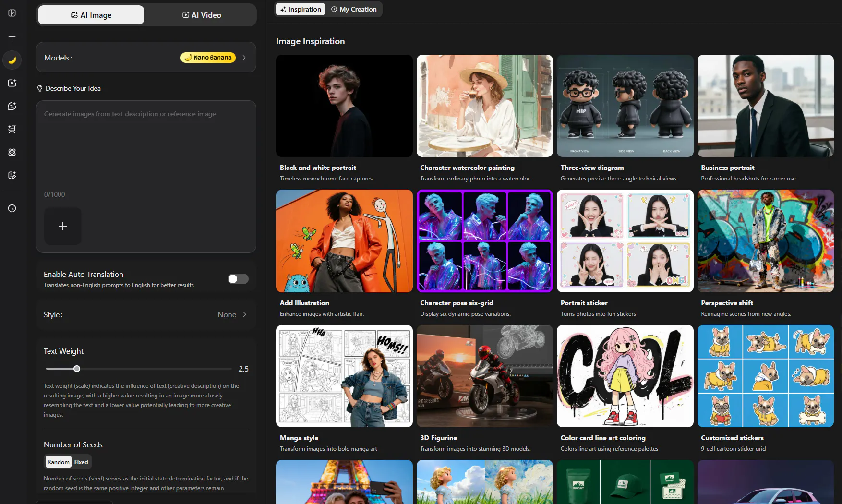Click the atom-shaped icon in the sidebar

coord(12,152)
